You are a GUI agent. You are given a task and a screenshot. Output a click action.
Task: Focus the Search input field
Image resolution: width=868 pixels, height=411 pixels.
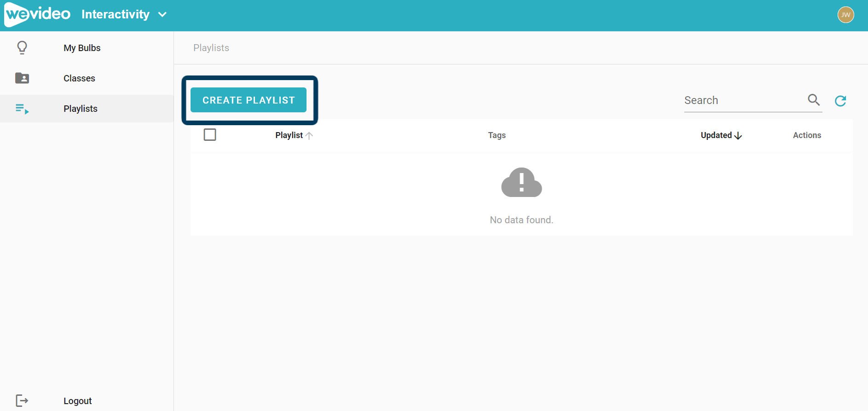(x=743, y=100)
